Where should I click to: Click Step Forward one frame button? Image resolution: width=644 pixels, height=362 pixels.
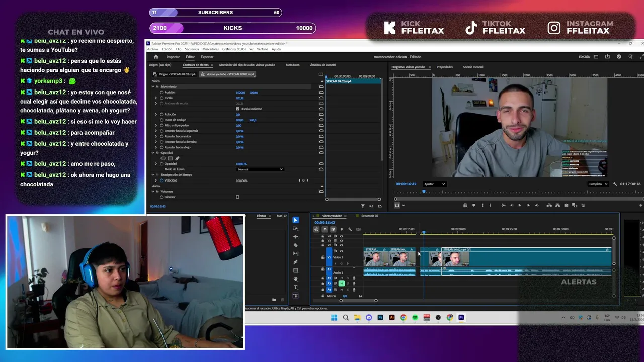pyautogui.click(x=528, y=205)
